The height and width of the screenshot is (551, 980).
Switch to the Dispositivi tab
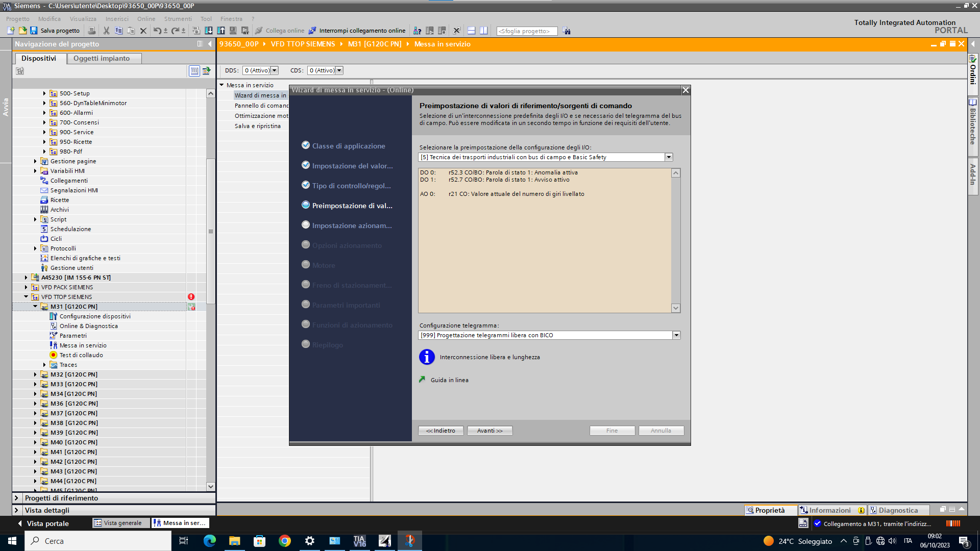coord(39,58)
